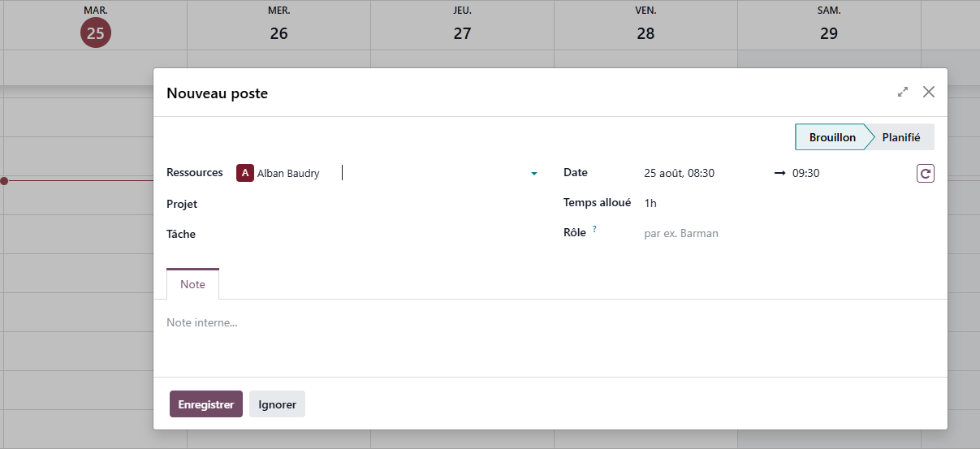Toggle the repeat shift icon

[x=926, y=173]
